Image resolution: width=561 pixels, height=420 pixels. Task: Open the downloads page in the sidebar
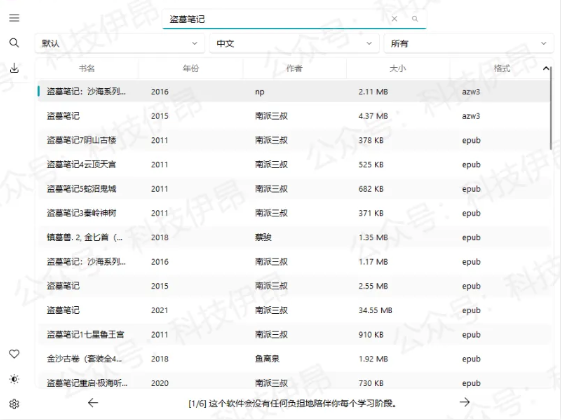14,68
